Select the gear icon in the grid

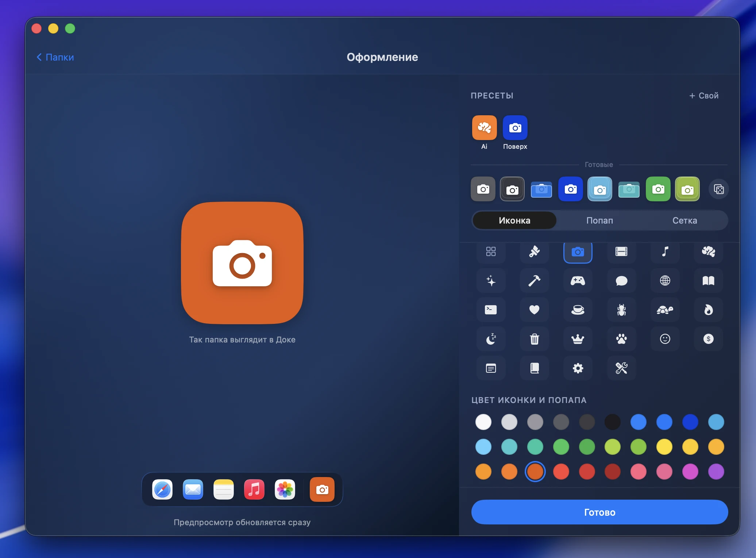click(578, 368)
